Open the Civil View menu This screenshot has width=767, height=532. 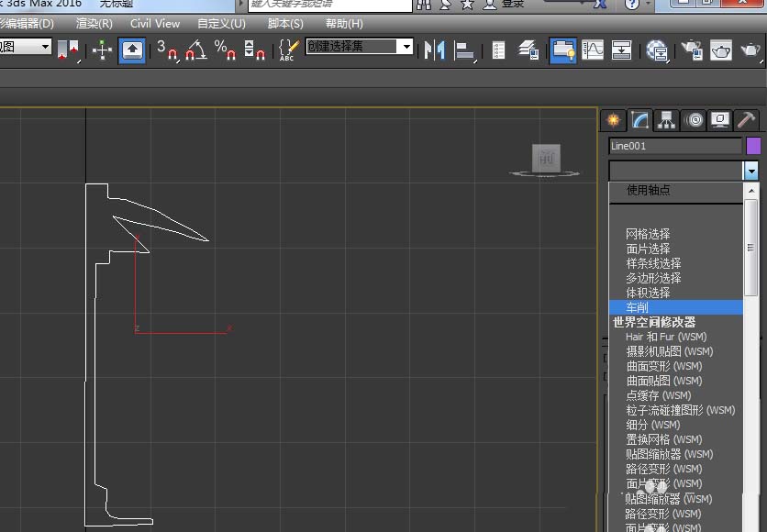click(x=155, y=24)
